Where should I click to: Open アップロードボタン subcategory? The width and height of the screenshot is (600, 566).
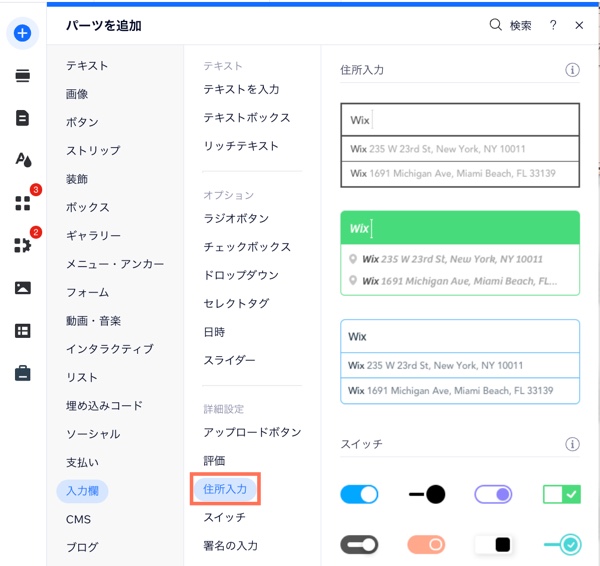pos(253,432)
